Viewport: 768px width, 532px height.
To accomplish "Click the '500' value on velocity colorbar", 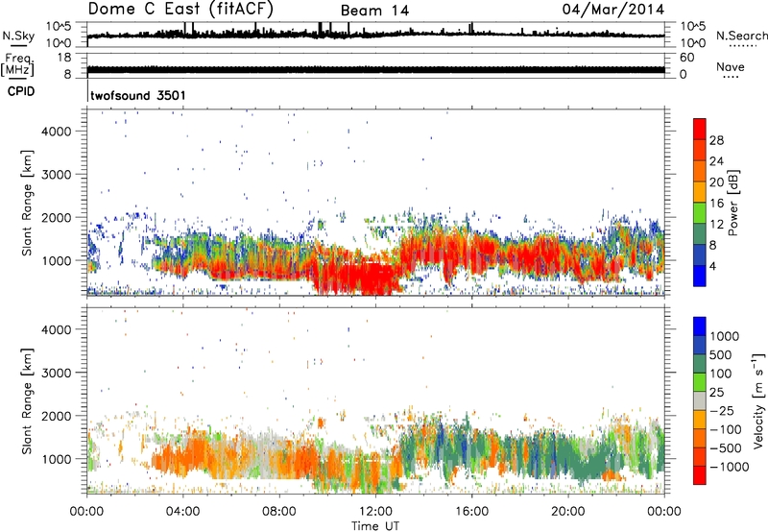I will click(x=721, y=354).
